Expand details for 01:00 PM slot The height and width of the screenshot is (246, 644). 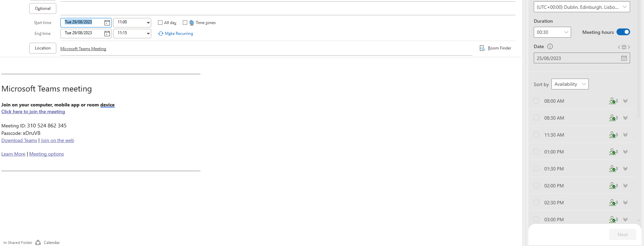tap(625, 152)
